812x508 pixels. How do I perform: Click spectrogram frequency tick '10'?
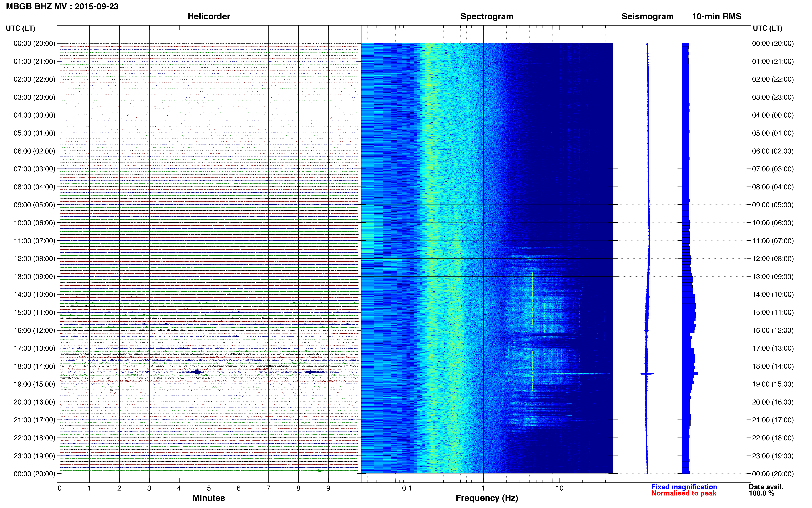[559, 488]
